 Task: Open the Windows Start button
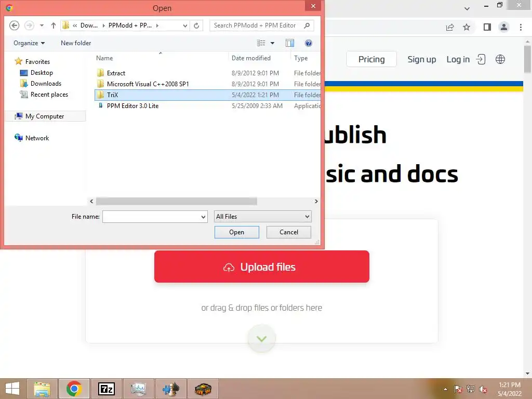(x=12, y=389)
